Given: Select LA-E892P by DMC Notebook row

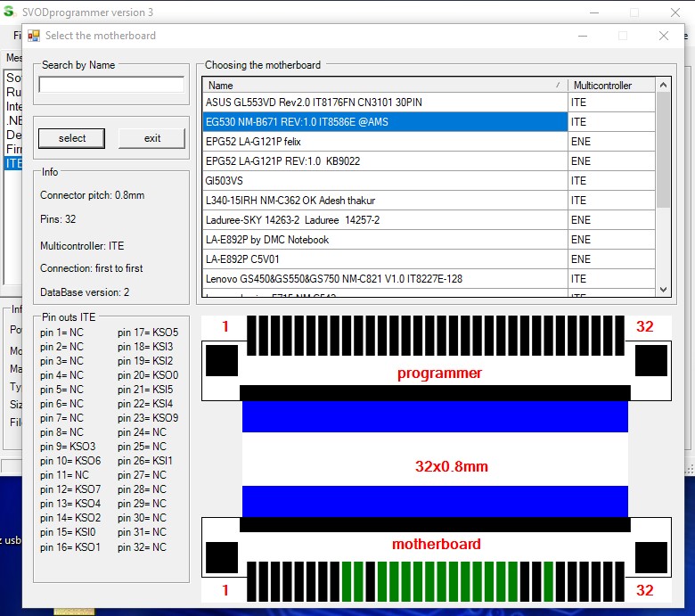Looking at the screenshot, I should coord(385,240).
